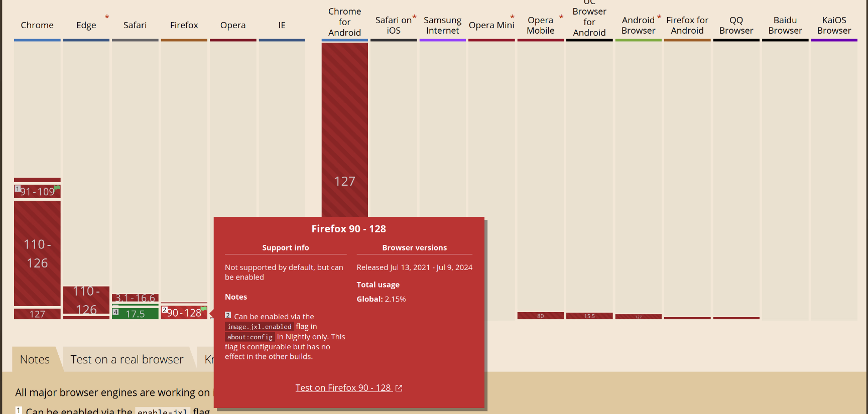Click the Browser versions heading in popup
The width and height of the screenshot is (868, 414).
pos(415,248)
